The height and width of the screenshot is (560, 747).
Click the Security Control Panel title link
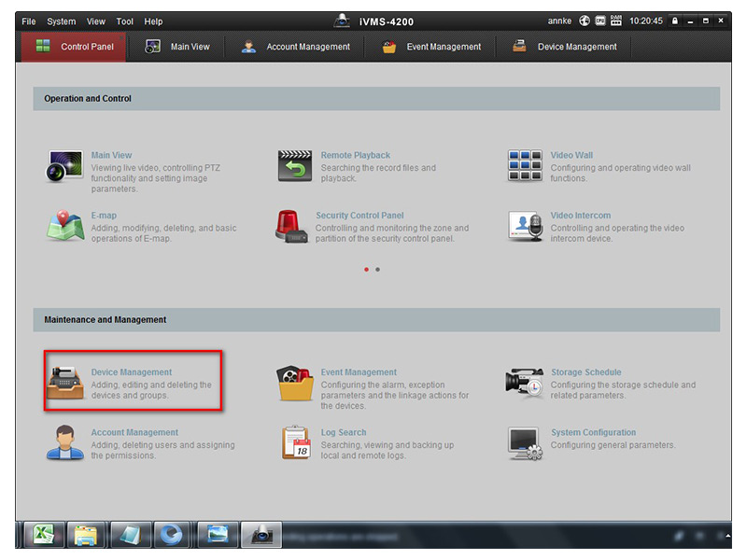(359, 216)
